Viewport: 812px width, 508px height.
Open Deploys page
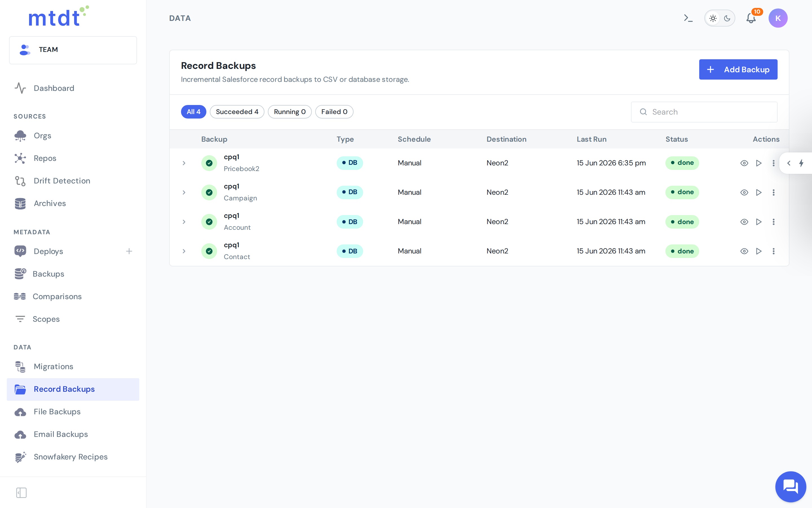tap(48, 251)
